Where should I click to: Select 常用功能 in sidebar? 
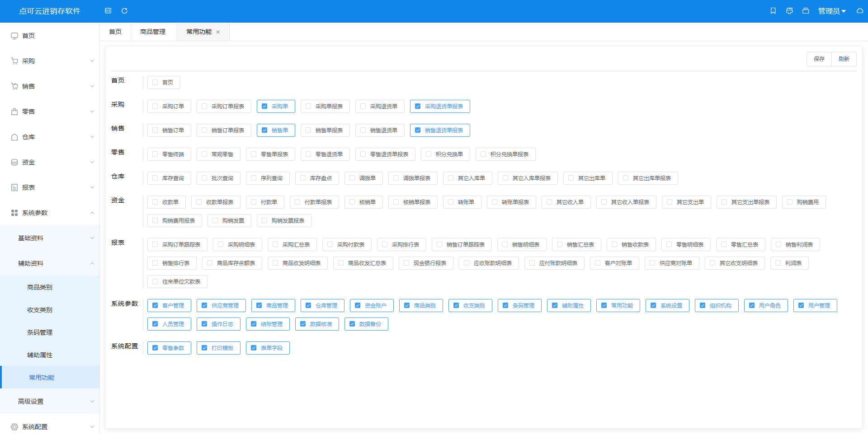point(50,378)
